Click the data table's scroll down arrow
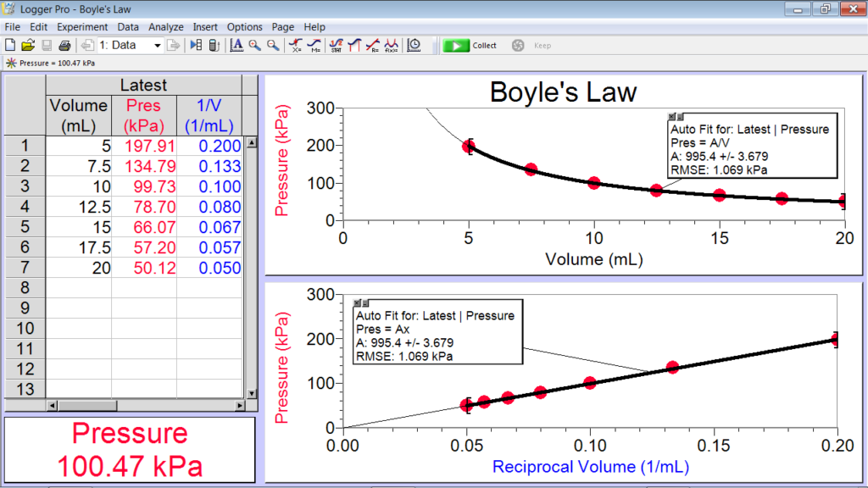The image size is (868, 488). pyautogui.click(x=252, y=393)
